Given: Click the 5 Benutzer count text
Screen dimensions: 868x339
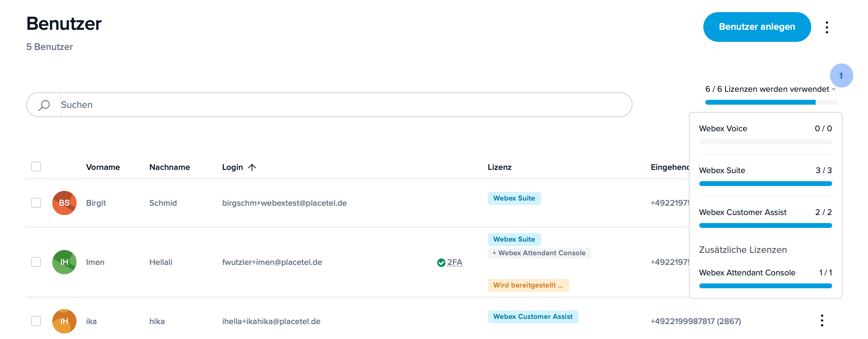Looking at the screenshot, I should coord(50,47).
